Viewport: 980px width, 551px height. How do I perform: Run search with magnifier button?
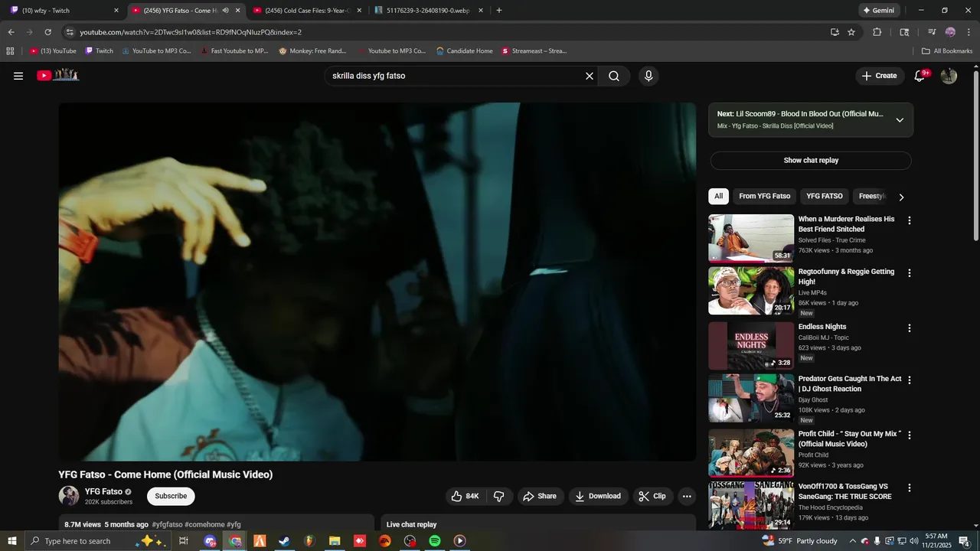[614, 76]
